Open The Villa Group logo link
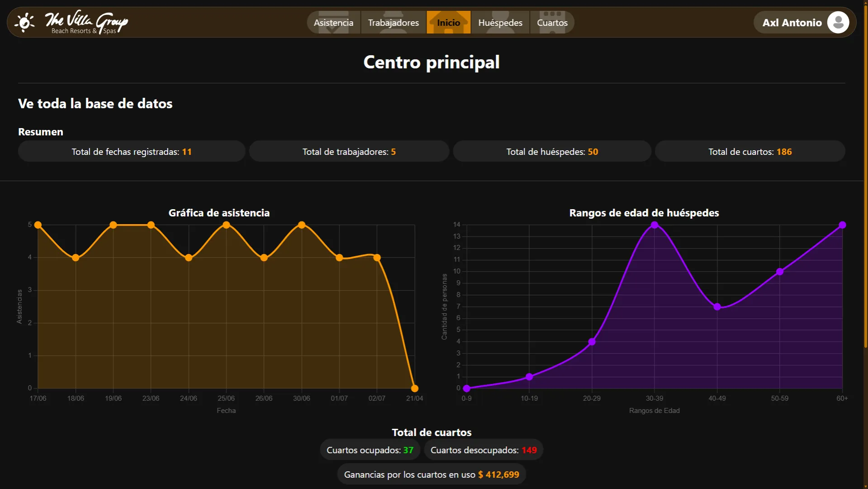Screen dimensions: 868x489 (86, 22)
